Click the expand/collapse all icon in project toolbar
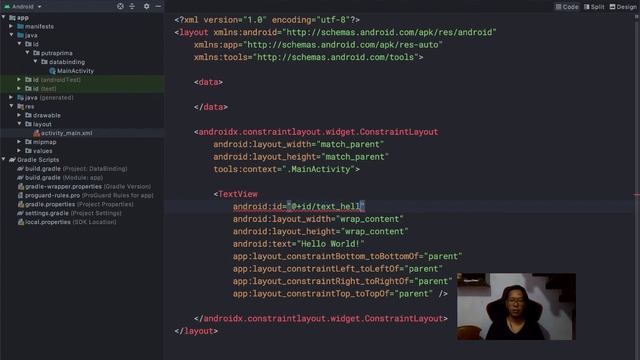The image size is (640, 360). 132,6
